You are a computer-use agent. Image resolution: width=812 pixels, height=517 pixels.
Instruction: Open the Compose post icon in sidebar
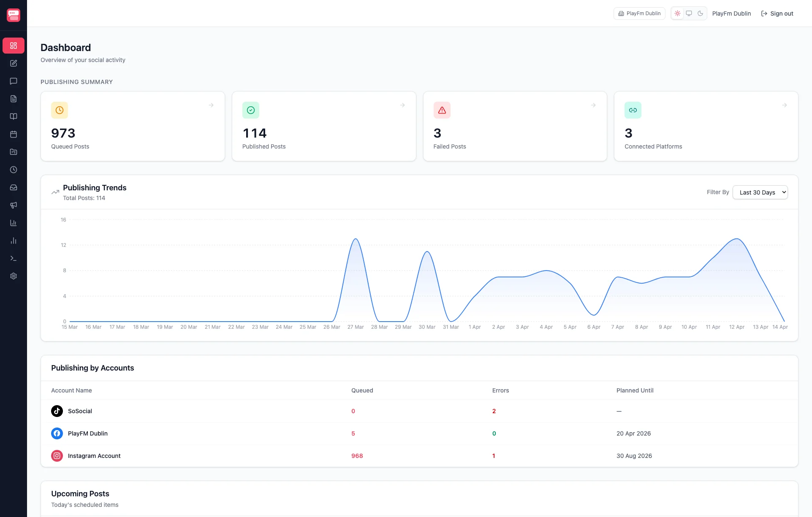pos(14,63)
